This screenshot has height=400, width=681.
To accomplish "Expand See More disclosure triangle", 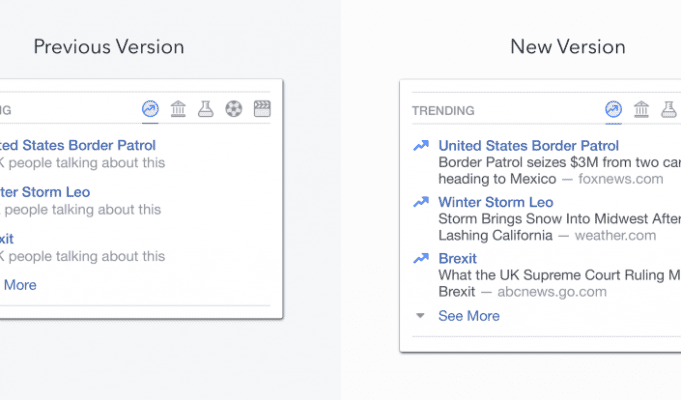I will point(420,316).
